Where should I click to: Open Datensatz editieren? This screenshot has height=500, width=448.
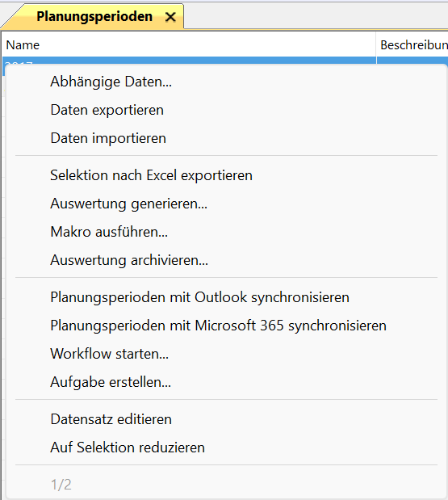[111, 419]
